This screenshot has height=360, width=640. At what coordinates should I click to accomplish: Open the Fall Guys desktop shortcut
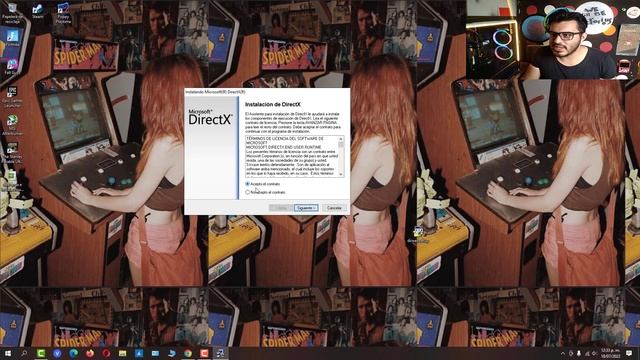11,66
